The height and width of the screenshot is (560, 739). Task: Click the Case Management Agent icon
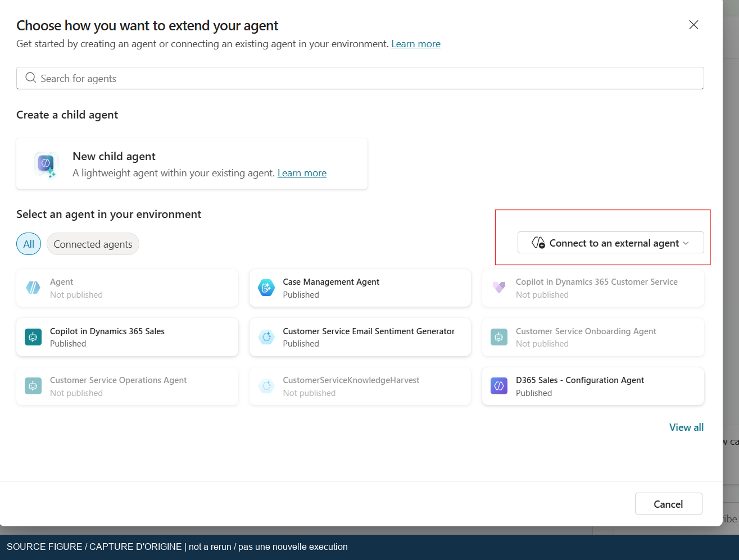click(x=266, y=288)
